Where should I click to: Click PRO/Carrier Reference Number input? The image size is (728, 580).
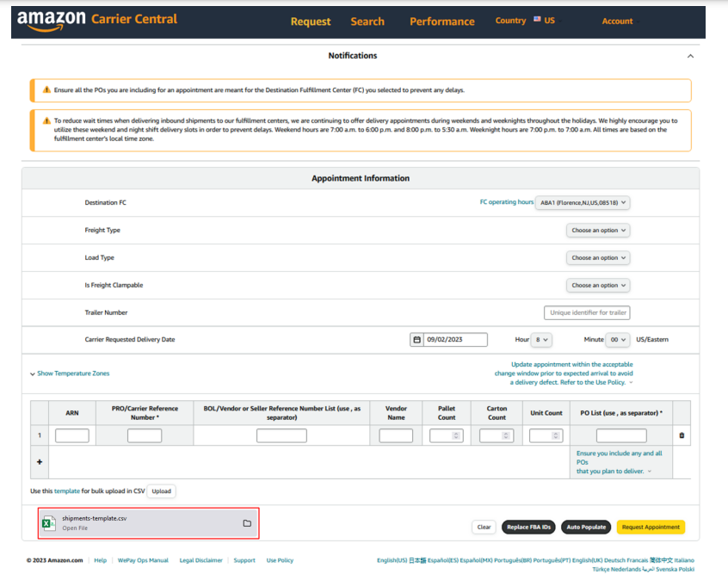tap(145, 435)
